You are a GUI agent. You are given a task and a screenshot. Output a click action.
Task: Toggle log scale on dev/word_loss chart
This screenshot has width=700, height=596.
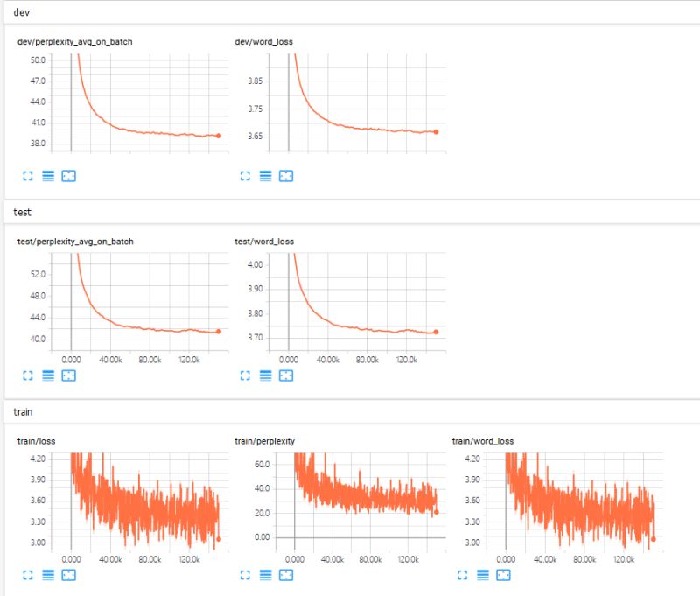point(264,175)
